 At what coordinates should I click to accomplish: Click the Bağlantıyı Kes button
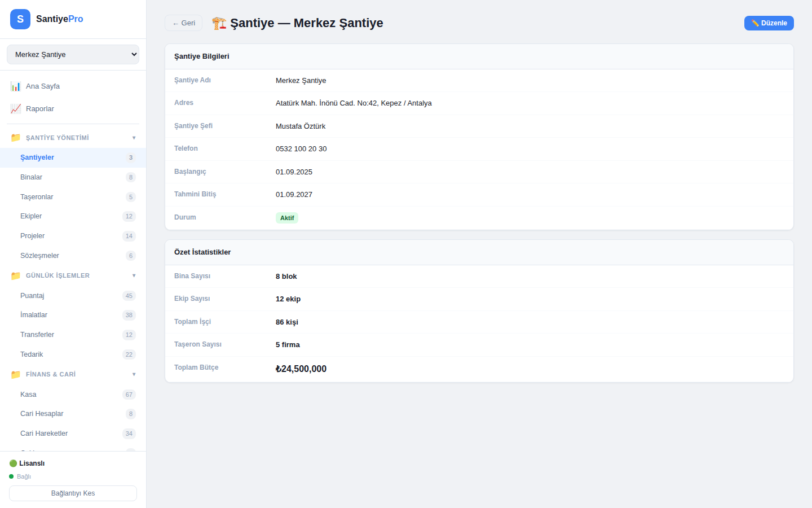(x=73, y=493)
